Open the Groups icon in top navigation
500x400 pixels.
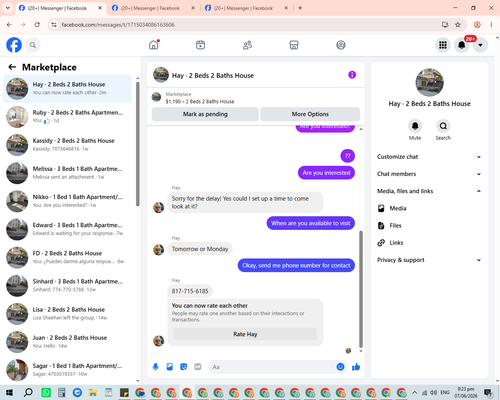click(341, 45)
